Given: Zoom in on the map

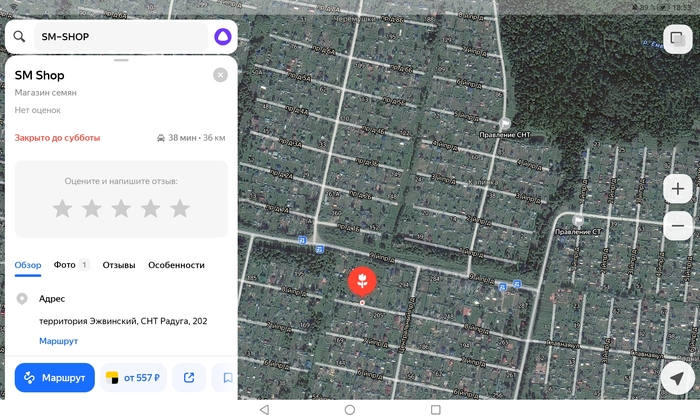Looking at the screenshot, I should pyautogui.click(x=678, y=189).
